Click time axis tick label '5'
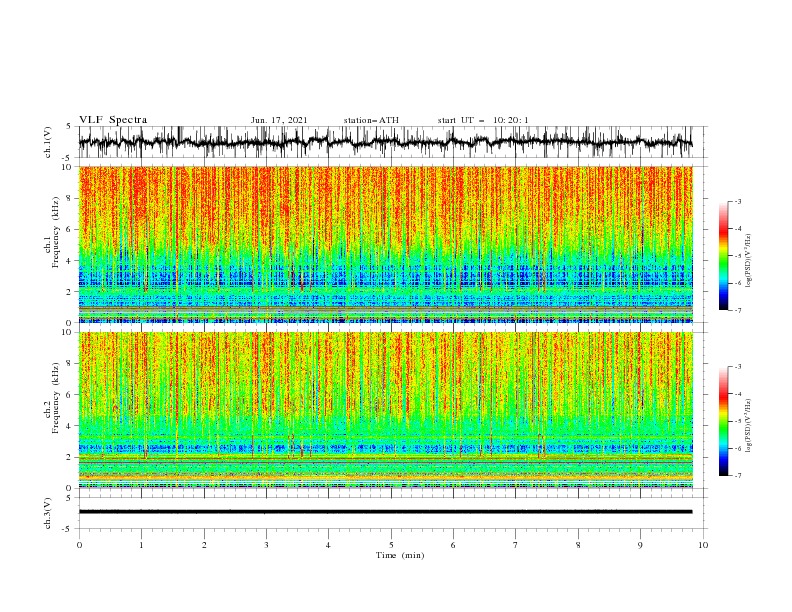This screenshot has width=792, height=612. tap(391, 545)
